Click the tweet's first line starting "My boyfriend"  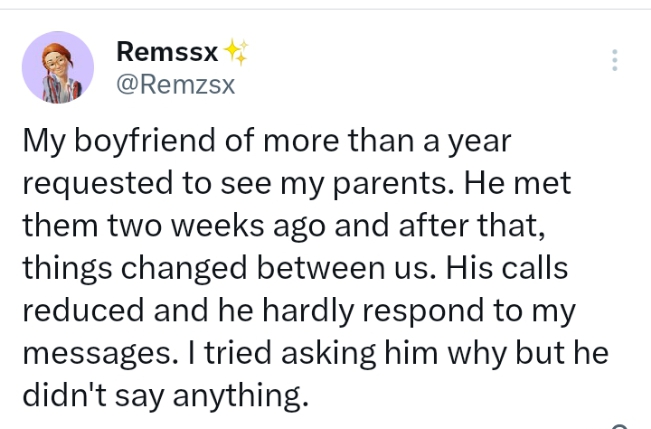click(266, 142)
